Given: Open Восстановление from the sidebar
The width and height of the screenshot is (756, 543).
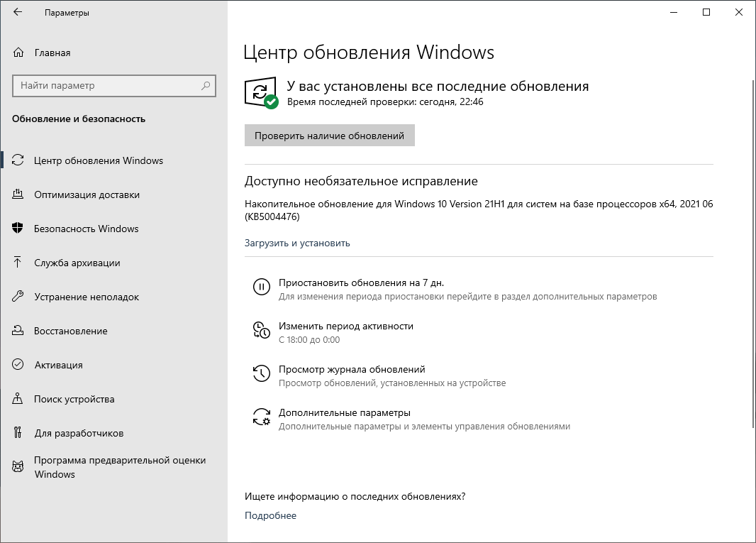Looking at the screenshot, I should point(71,331).
